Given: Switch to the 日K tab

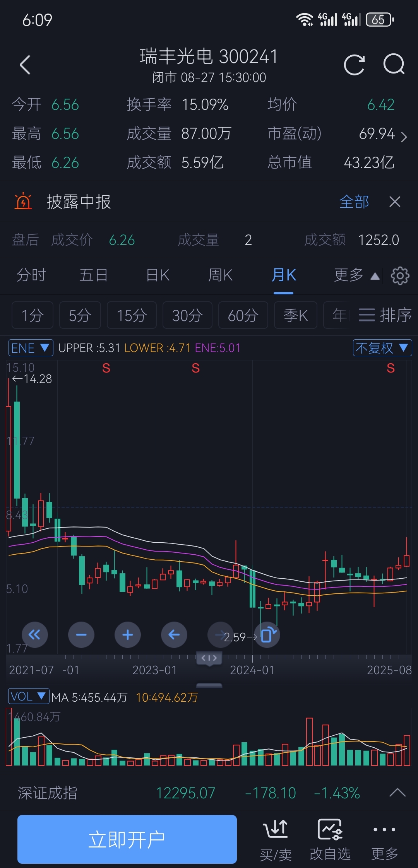Looking at the screenshot, I should [158, 275].
